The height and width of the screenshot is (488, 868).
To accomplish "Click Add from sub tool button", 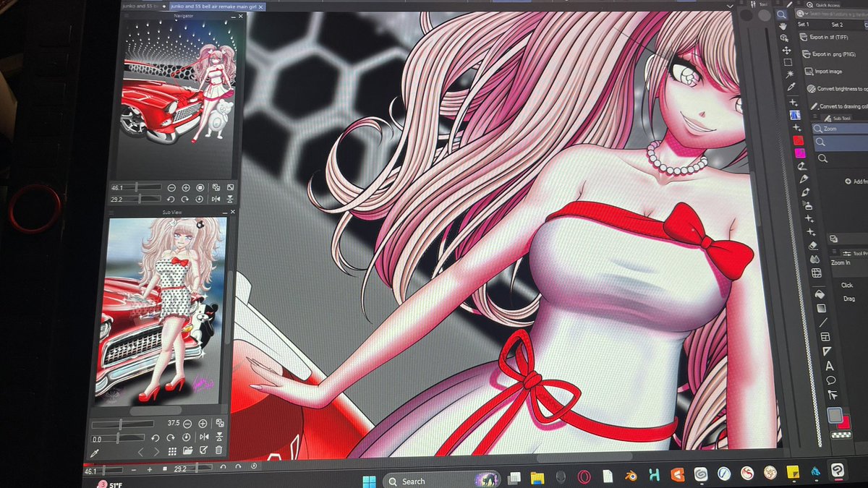I will [858, 181].
